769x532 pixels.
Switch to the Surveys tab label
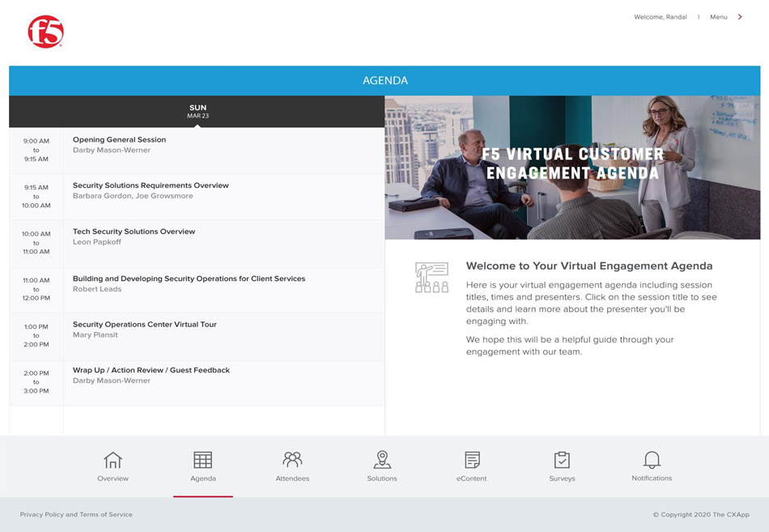click(562, 479)
